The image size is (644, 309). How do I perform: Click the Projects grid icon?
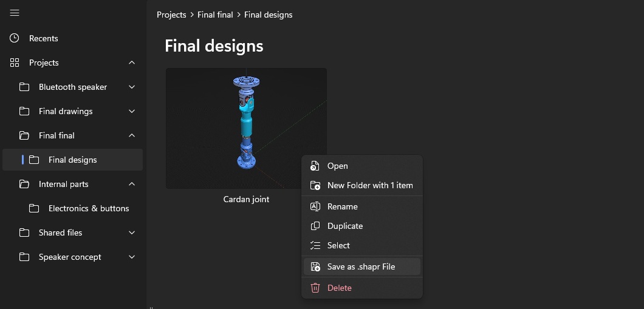[15, 63]
